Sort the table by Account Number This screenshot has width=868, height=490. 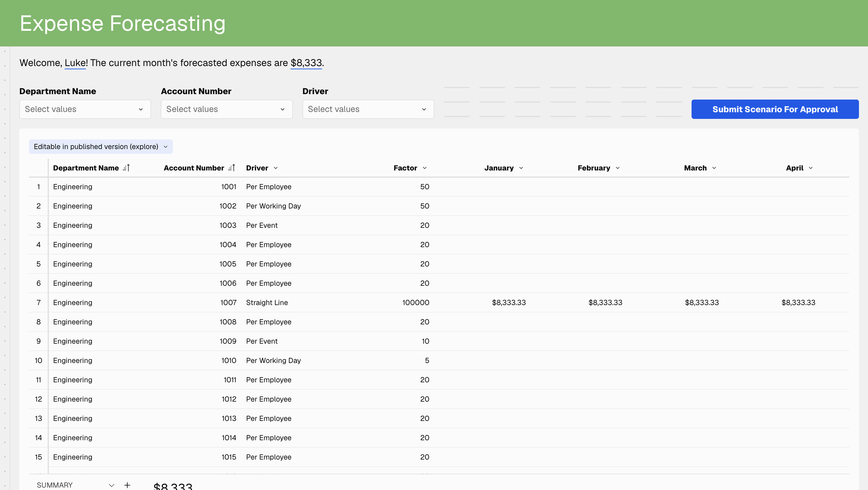[x=232, y=167]
